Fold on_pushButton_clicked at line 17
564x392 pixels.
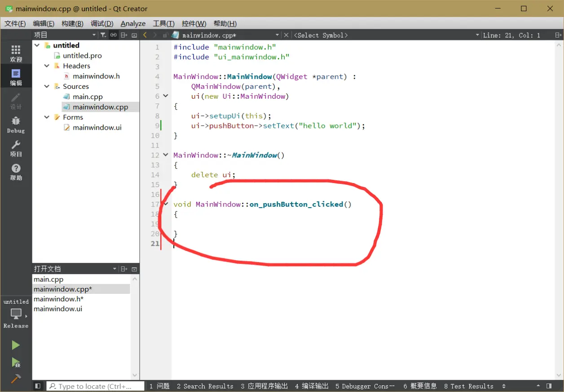coord(167,204)
